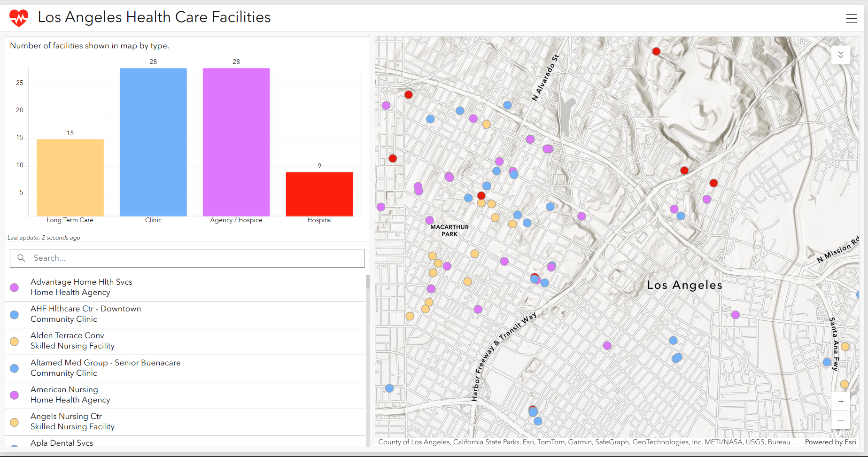This screenshot has height=457, width=868.
Task: Click inside the Search facilities field
Action: tap(187, 258)
